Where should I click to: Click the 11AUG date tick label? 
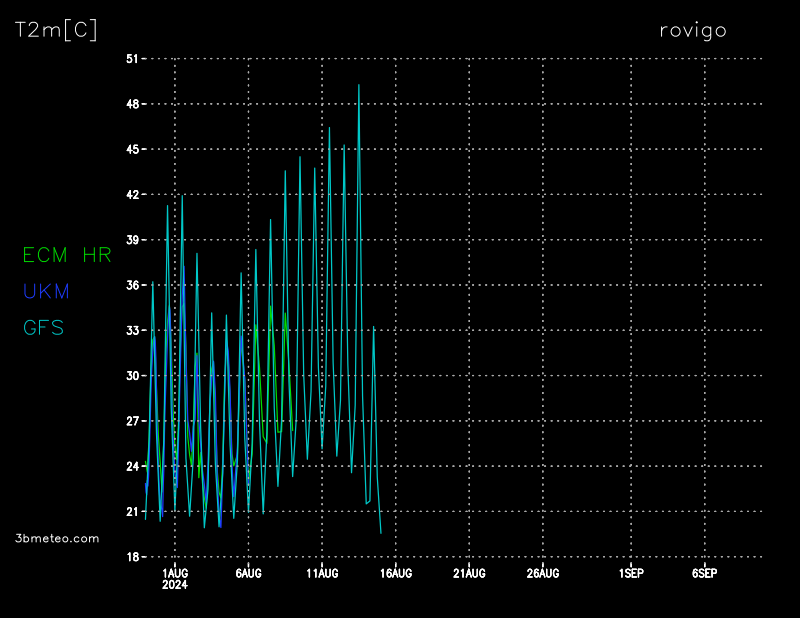[x=322, y=573]
